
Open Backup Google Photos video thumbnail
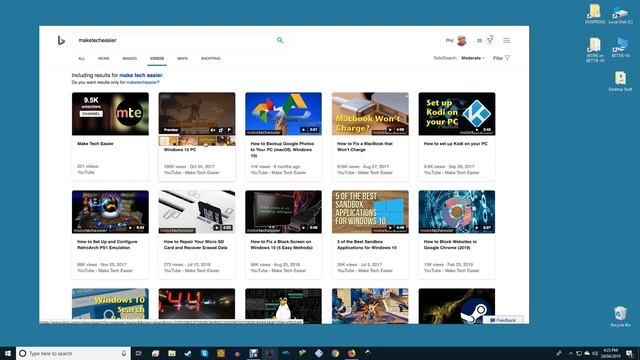283,114
